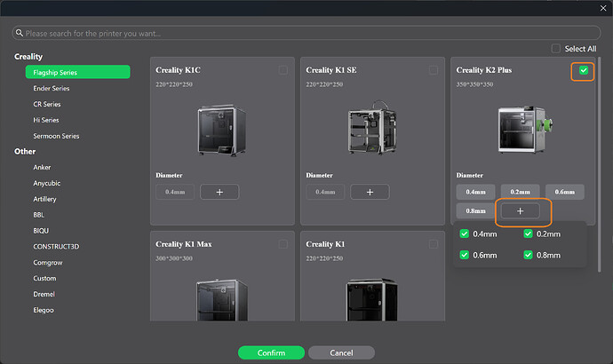The height and width of the screenshot is (364, 613).
Task: Click K2 Plus 0.4mm diameter chip
Action: click(475, 192)
